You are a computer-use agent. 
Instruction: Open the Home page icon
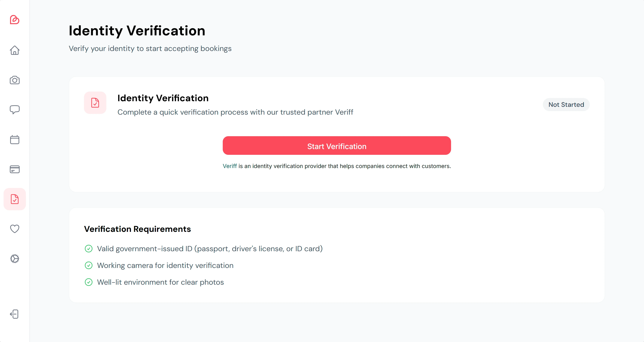(15, 50)
